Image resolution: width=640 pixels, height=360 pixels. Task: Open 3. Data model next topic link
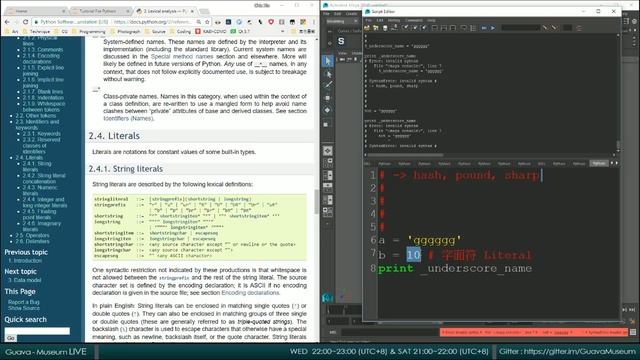pyautogui.click(x=25, y=280)
